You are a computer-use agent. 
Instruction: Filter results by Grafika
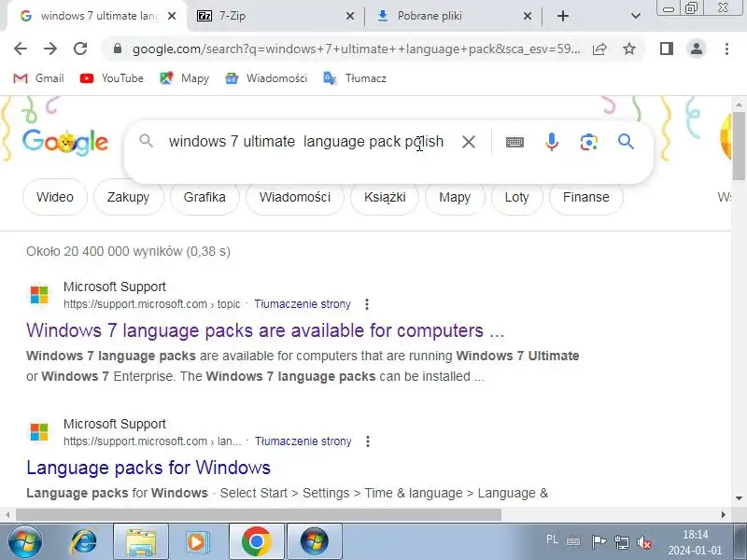pyautogui.click(x=204, y=197)
